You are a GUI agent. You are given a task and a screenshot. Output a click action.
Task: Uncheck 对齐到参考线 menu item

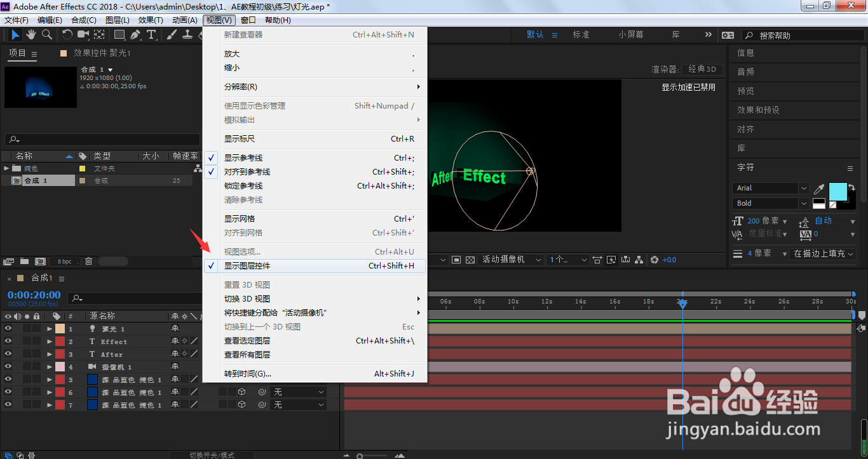pos(315,172)
